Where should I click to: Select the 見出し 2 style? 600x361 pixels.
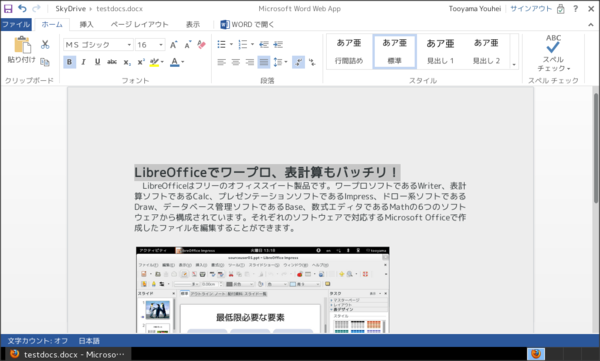point(486,51)
